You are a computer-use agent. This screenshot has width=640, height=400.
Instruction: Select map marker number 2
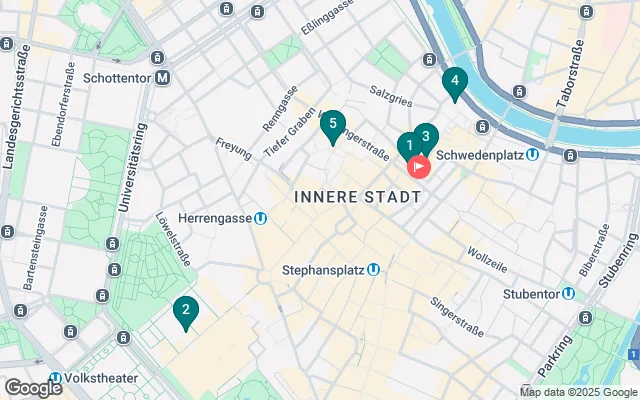[x=186, y=313]
